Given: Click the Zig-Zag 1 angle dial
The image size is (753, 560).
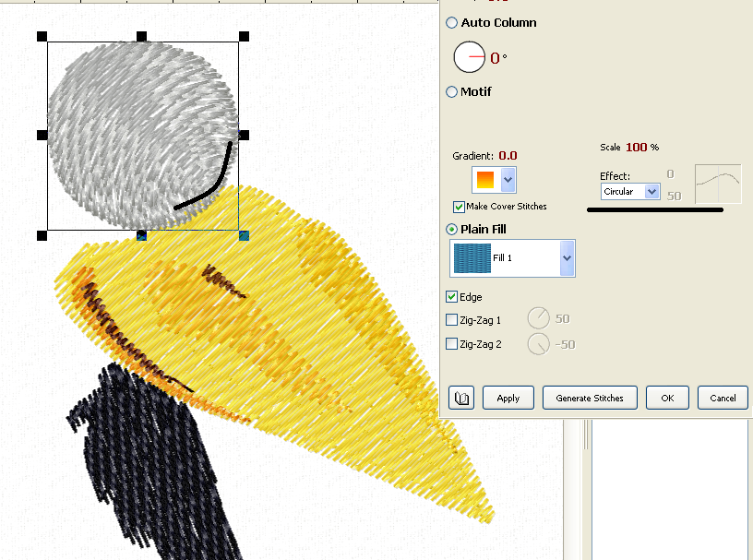Looking at the screenshot, I should coord(538,319).
